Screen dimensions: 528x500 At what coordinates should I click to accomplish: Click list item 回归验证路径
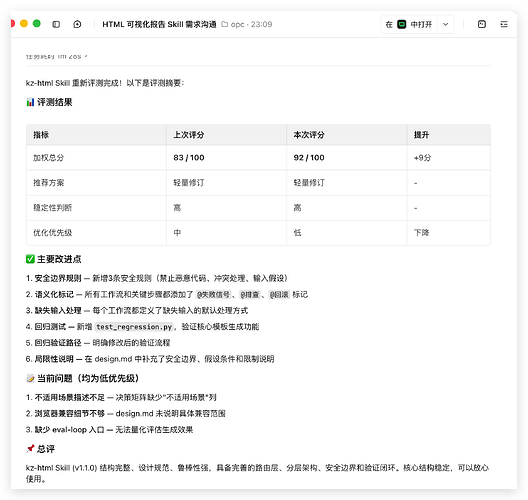tap(98, 343)
